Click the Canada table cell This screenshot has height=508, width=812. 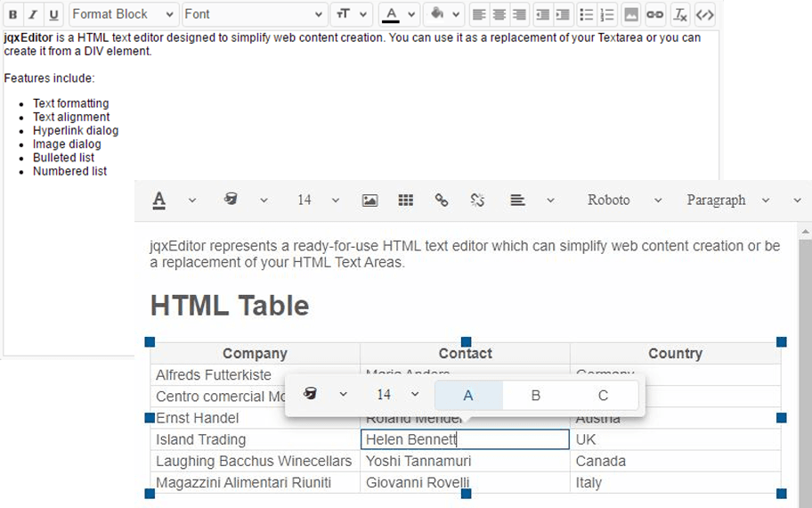[675, 462]
